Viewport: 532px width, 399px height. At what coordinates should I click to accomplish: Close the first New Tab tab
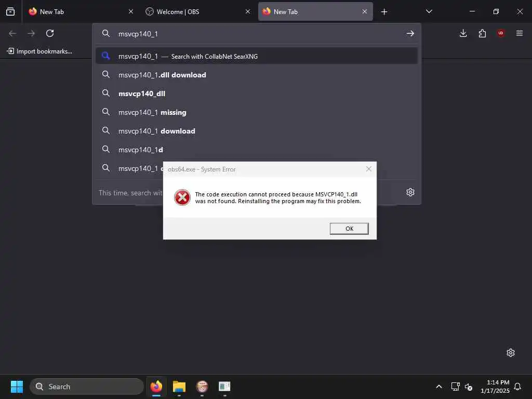point(130,11)
